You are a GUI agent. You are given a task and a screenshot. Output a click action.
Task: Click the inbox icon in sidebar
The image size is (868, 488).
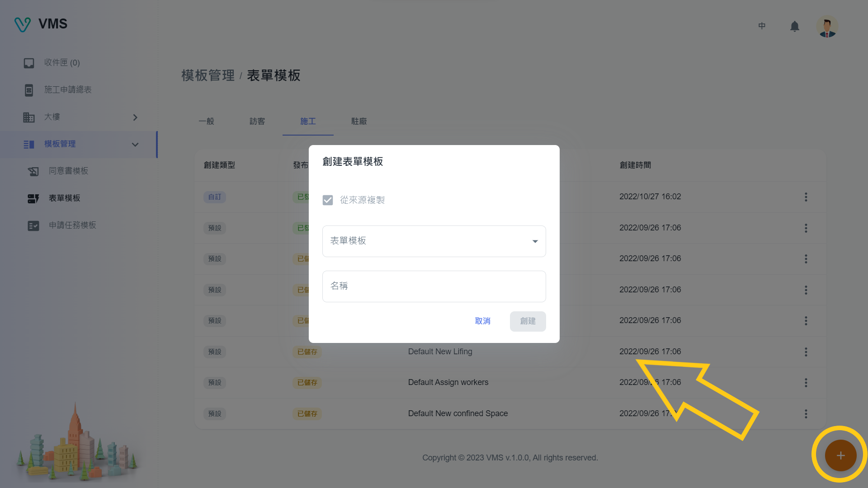click(x=29, y=63)
